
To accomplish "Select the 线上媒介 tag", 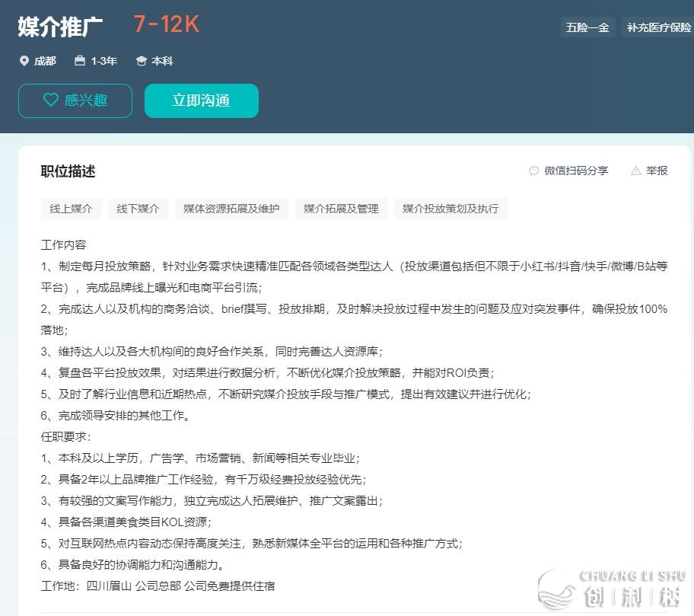I will point(71,209).
